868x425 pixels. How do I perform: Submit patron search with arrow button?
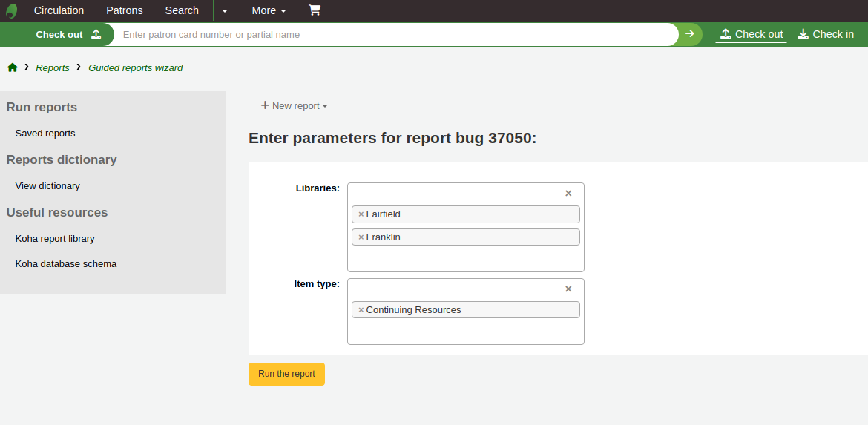(x=690, y=34)
